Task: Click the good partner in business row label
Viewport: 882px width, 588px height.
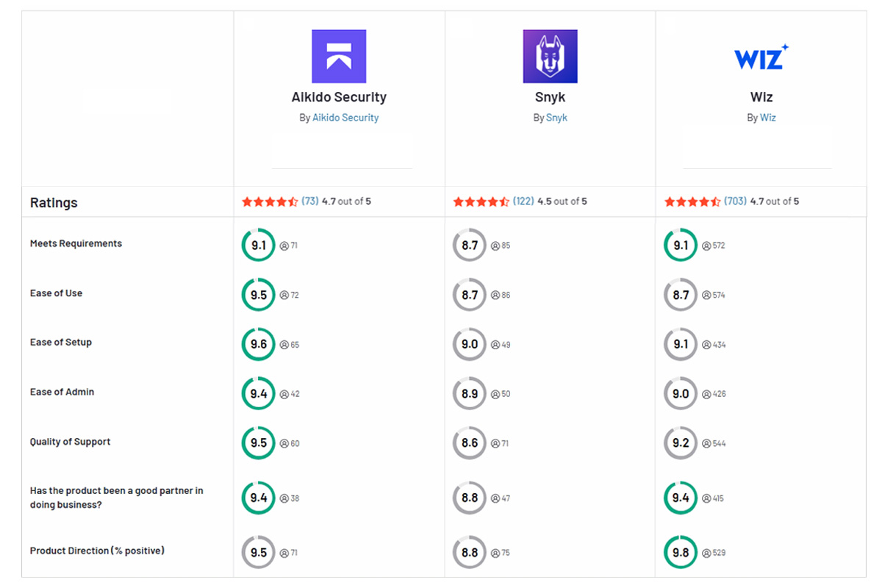Action: 116,498
